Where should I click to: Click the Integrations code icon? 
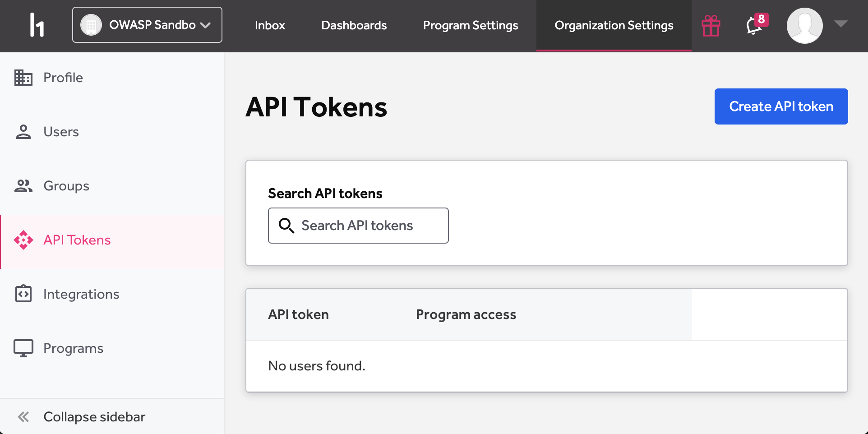click(x=23, y=294)
